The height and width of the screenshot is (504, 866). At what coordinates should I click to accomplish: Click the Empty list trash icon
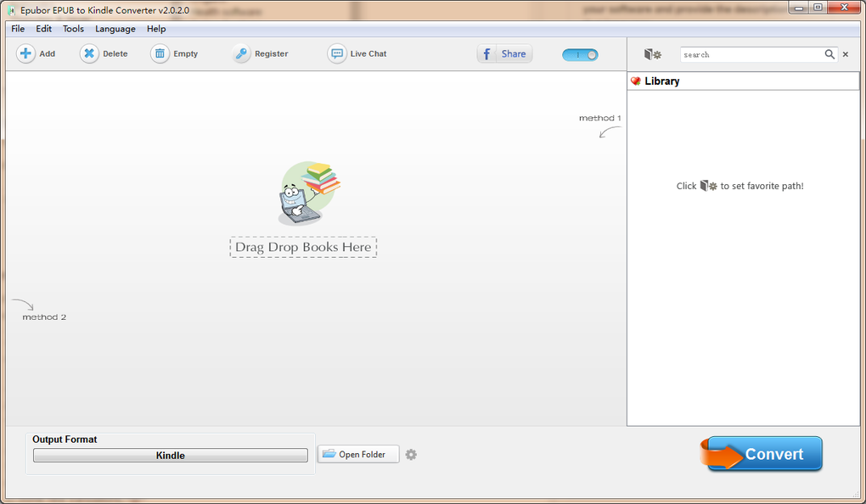(160, 53)
